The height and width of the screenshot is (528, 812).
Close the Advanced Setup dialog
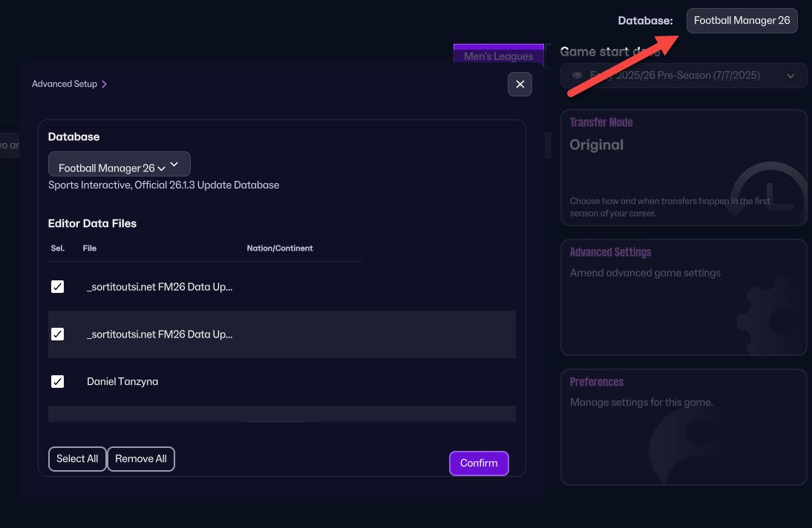coord(520,85)
